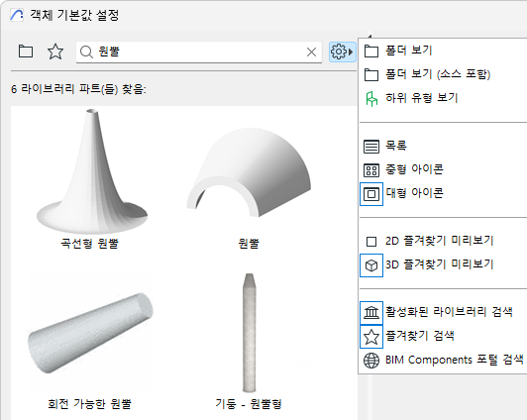
Task: Click the favorites star icon in toolbar
Action: click(55, 52)
